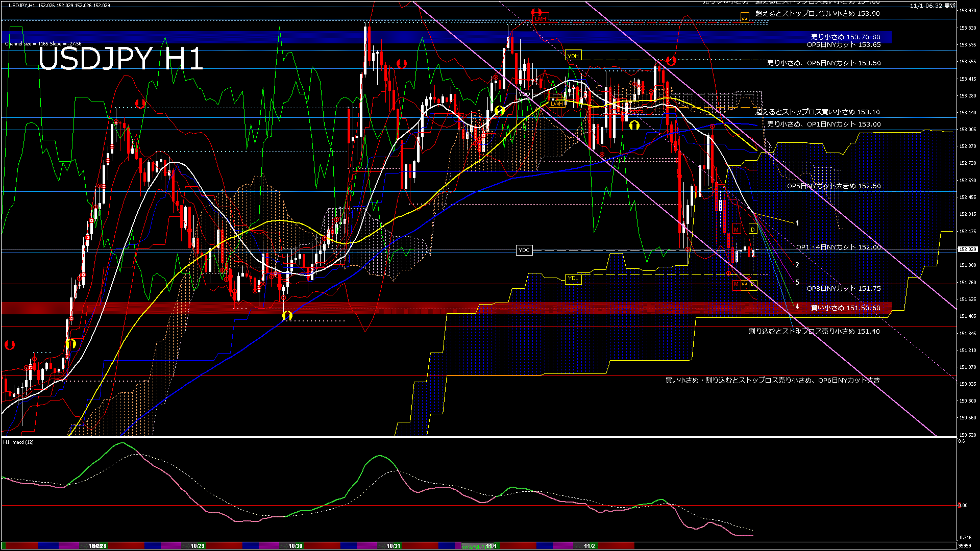Image resolution: width=980 pixels, height=551 pixels.
Task: Click the red LMH level label
Action: [x=541, y=19]
